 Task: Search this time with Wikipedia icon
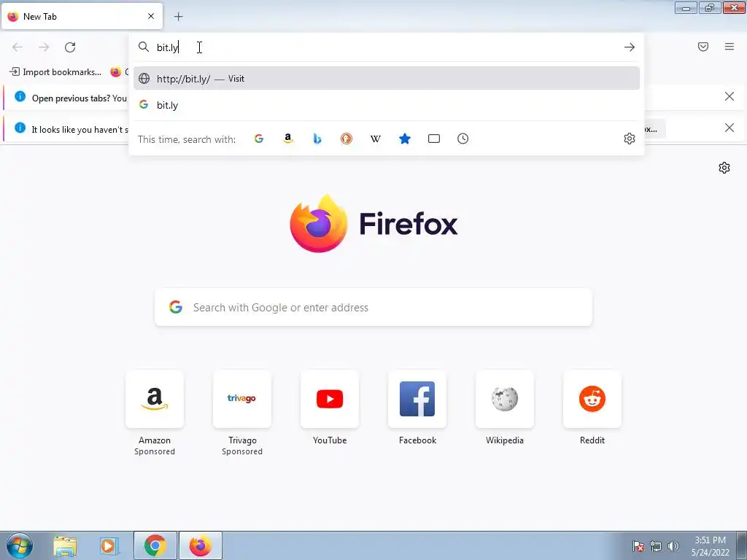(x=376, y=139)
